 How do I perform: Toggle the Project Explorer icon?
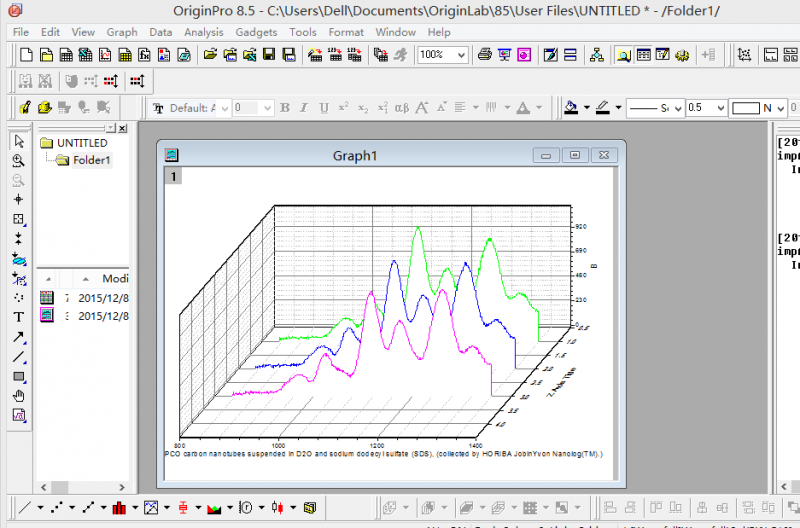click(x=623, y=55)
